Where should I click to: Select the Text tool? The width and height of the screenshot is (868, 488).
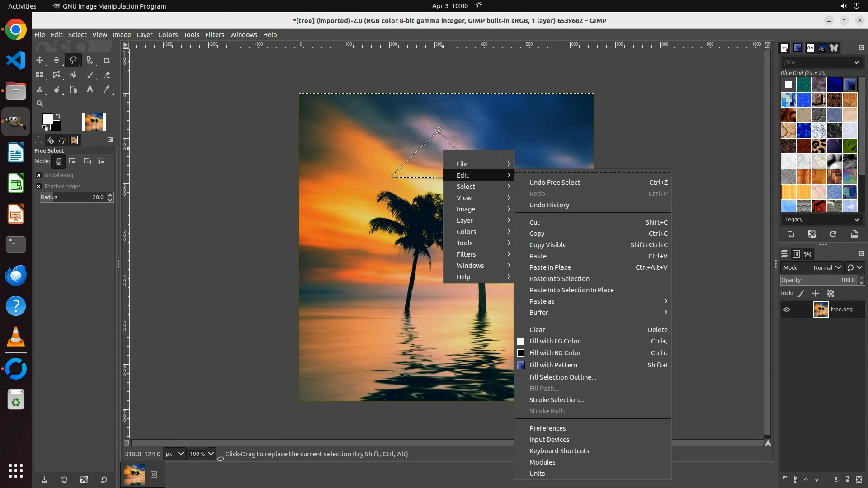[90, 89]
